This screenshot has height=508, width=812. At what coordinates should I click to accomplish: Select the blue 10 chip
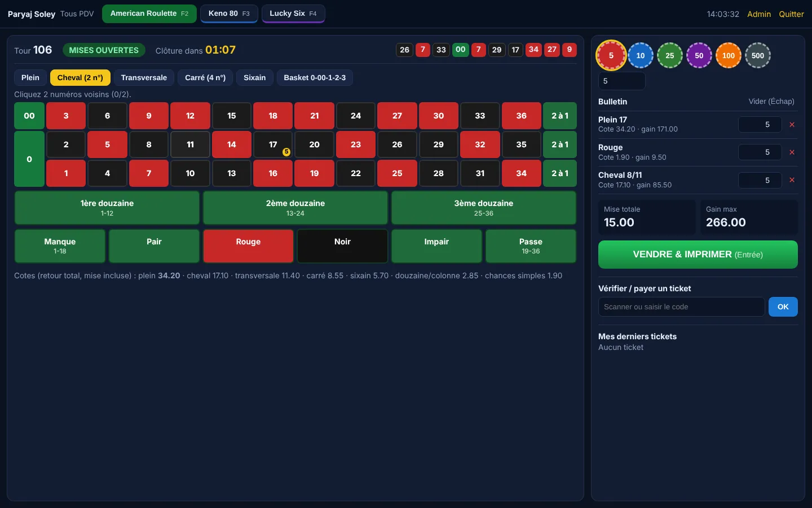click(x=641, y=55)
